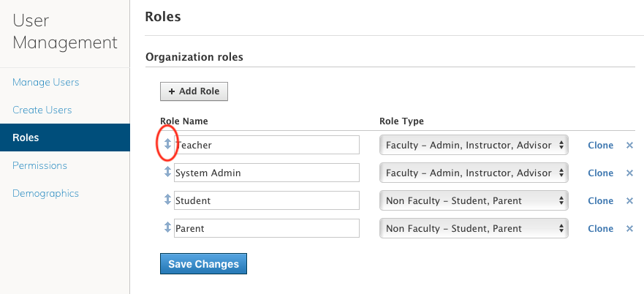Click the reorder arrows next to Student
Viewport: 644px width, 294px height.
[167, 200]
